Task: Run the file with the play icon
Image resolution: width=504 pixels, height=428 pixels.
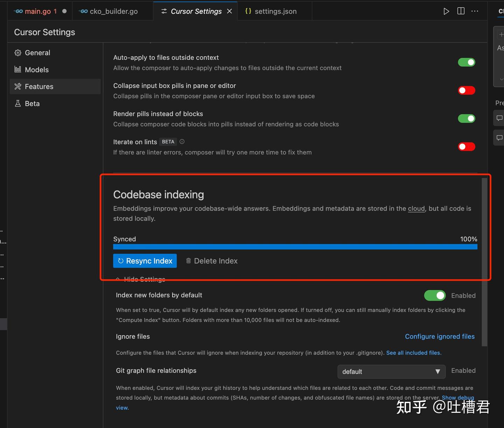Action: click(446, 11)
